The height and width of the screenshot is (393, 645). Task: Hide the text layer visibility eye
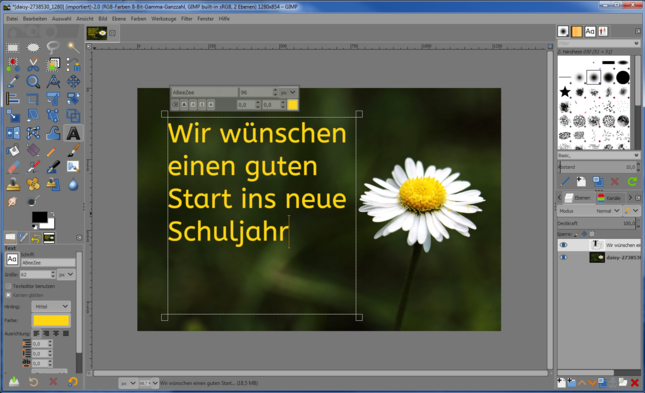coord(564,245)
